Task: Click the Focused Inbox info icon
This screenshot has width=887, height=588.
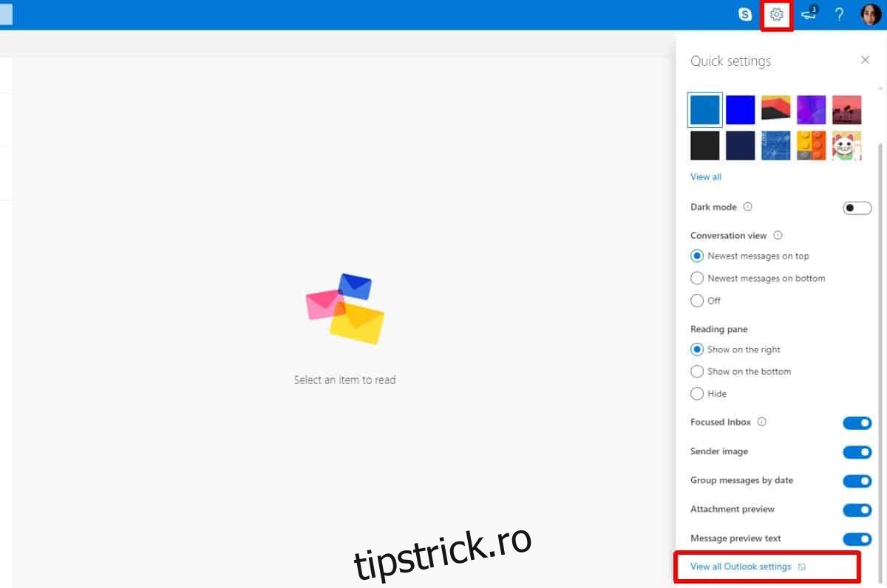Action: click(x=762, y=422)
